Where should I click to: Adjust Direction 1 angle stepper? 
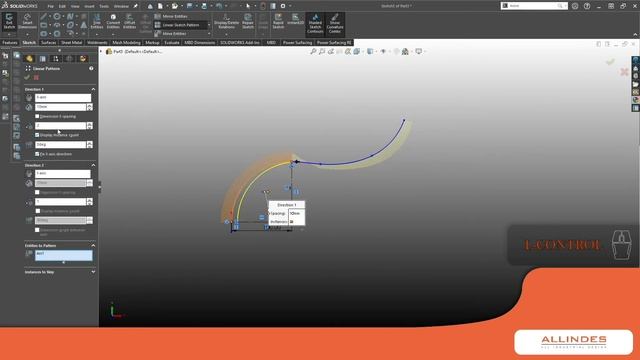[x=89, y=144]
